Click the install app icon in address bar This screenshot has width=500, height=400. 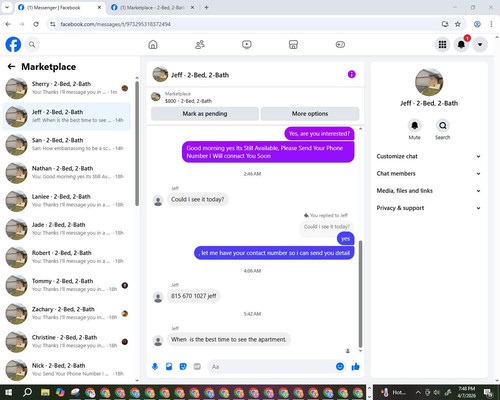(445, 24)
